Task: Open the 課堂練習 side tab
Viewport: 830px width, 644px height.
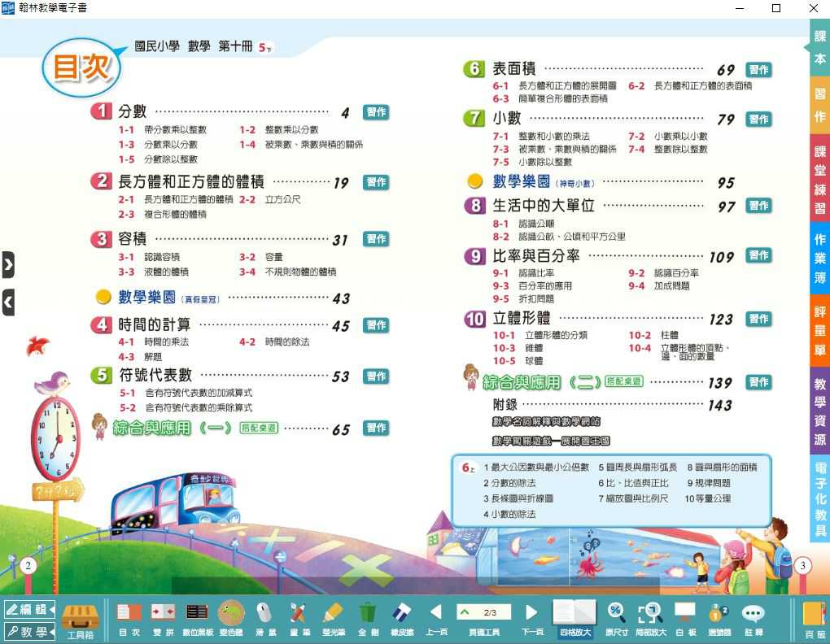Action: (x=819, y=180)
